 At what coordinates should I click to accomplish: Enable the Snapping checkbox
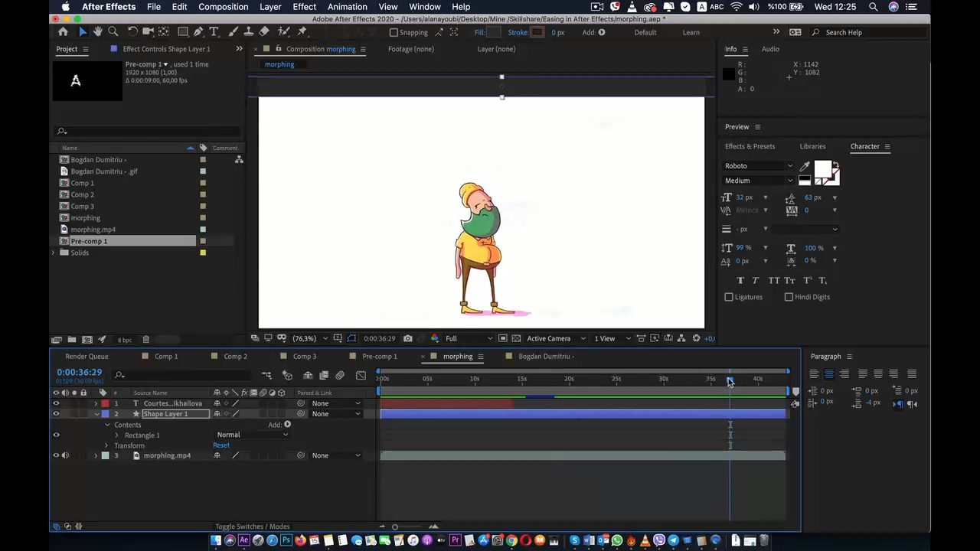(x=394, y=32)
